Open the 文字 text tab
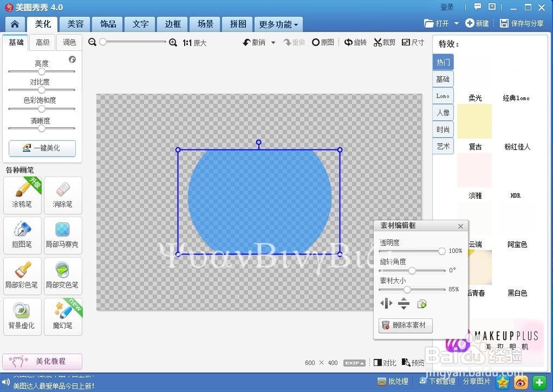Screen dimensions: 553x392 coord(140,24)
